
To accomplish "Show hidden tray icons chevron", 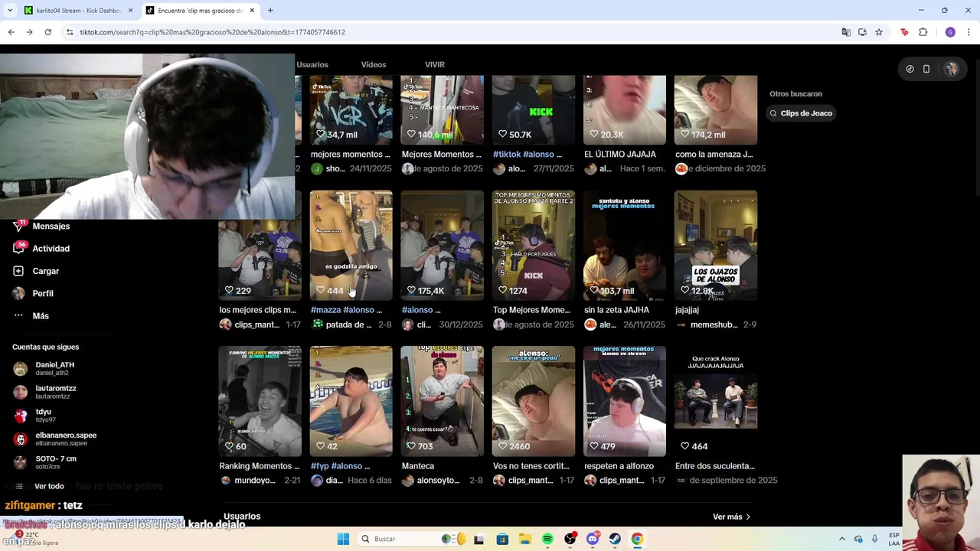I will (841, 539).
